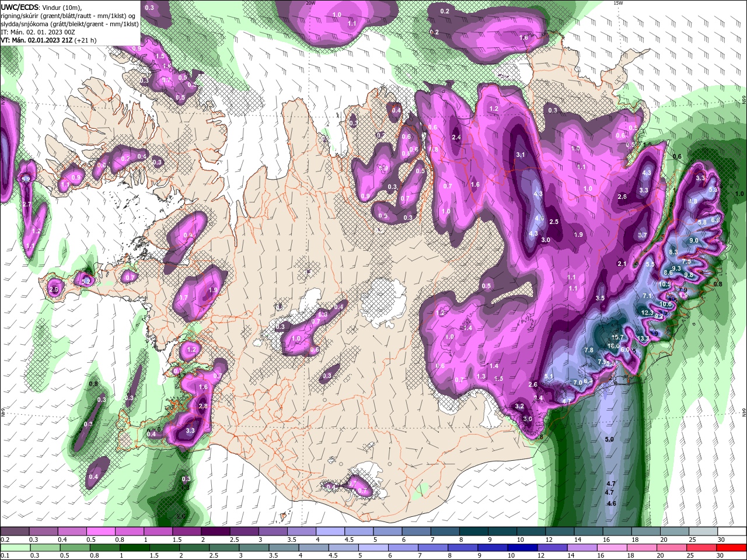Click the 20W longitude label

point(310,3)
